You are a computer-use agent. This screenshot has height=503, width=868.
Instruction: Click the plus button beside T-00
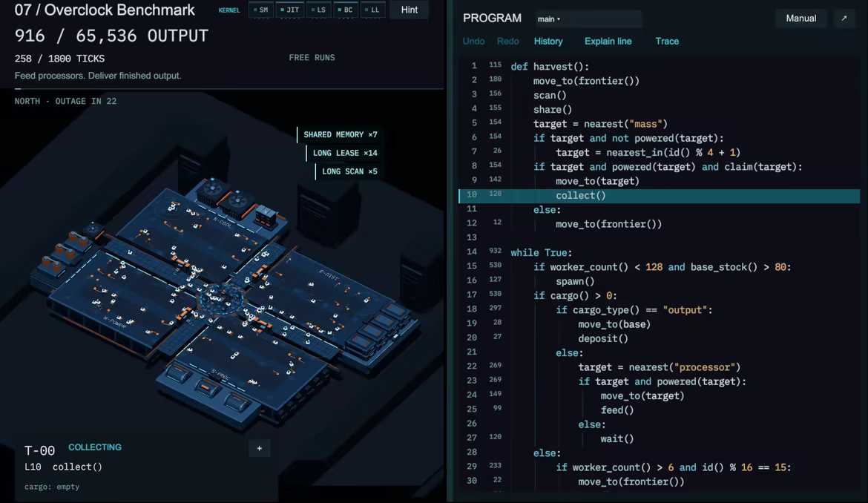coord(259,448)
